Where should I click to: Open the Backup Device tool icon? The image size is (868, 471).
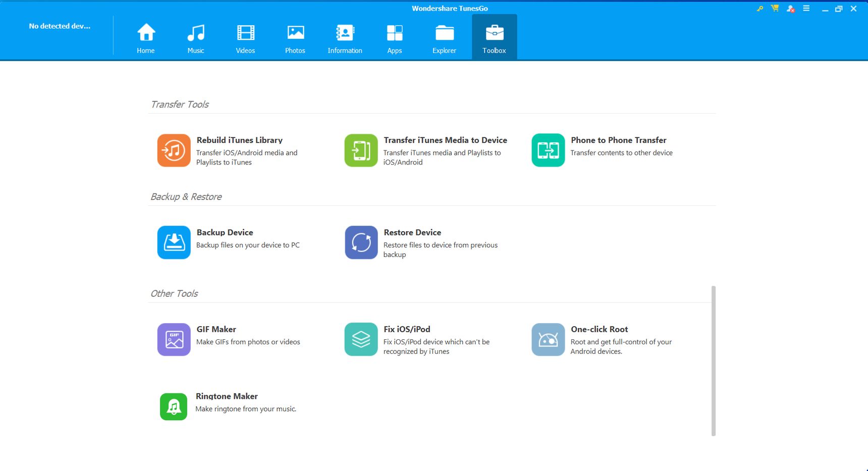point(174,242)
